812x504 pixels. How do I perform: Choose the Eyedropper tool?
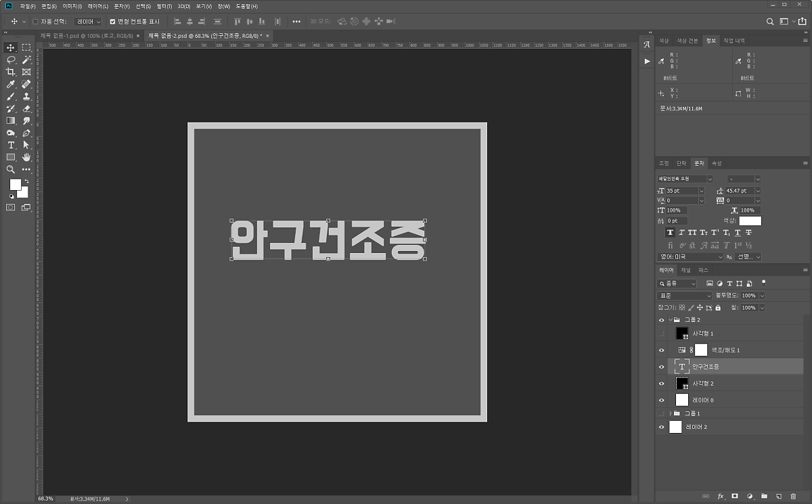pos(11,85)
